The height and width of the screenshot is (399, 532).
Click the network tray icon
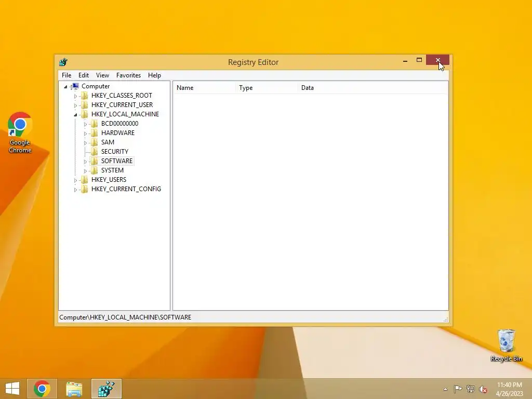(x=470, y=389)
